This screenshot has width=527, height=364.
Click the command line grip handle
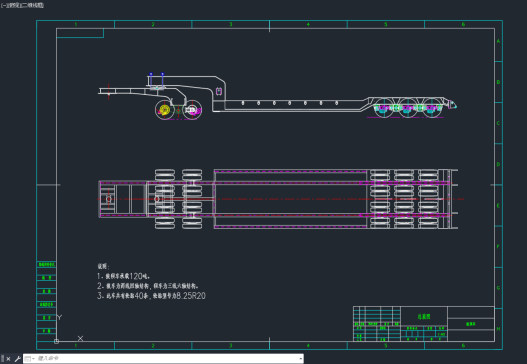(x=2, y=359)
